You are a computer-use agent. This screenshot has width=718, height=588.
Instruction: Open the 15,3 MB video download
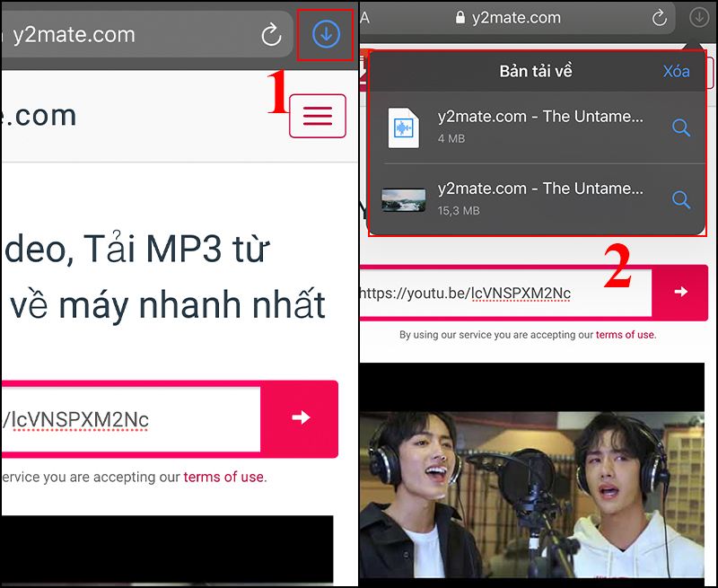click(537, 199)
